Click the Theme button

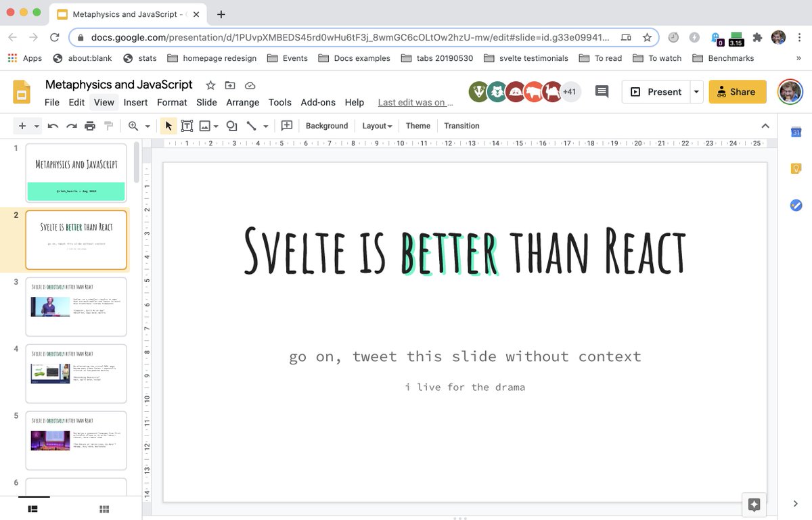(418, 126)
